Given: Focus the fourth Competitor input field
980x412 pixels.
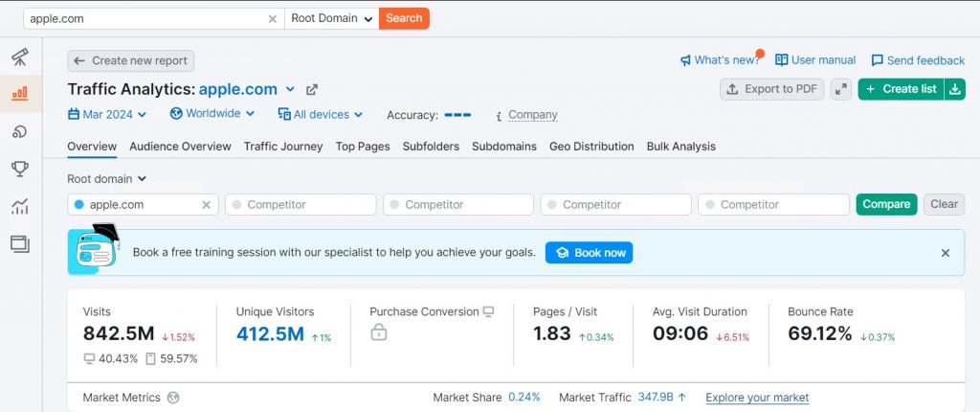Looking at the screenshot, I should point(773,205).
